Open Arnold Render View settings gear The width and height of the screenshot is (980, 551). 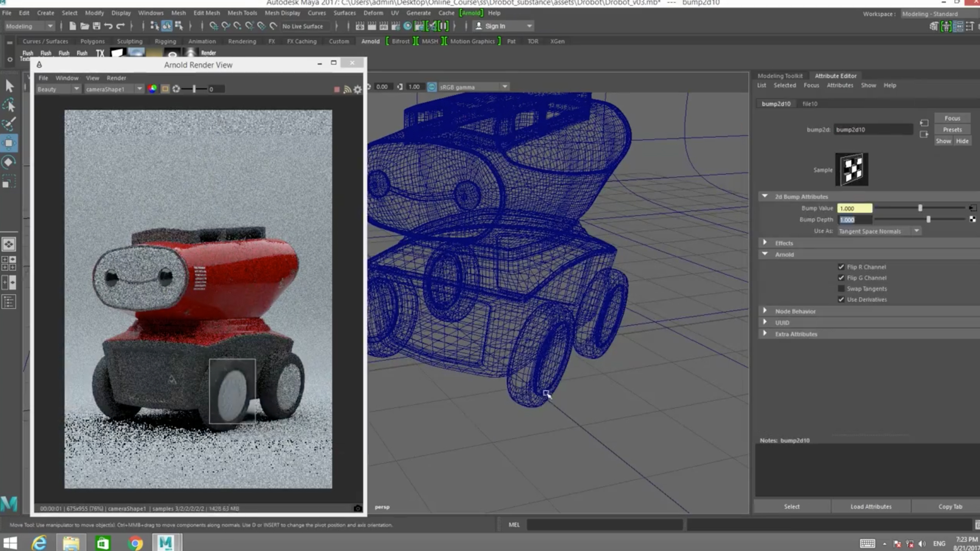(x=357, y=89)
